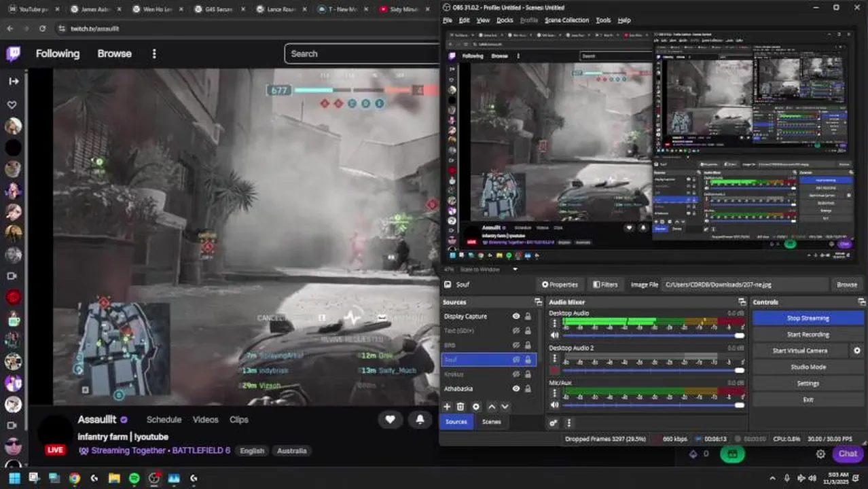The image size is (868, 489).
Task: Open the OBS Docks menu
Action: [505, 20]
